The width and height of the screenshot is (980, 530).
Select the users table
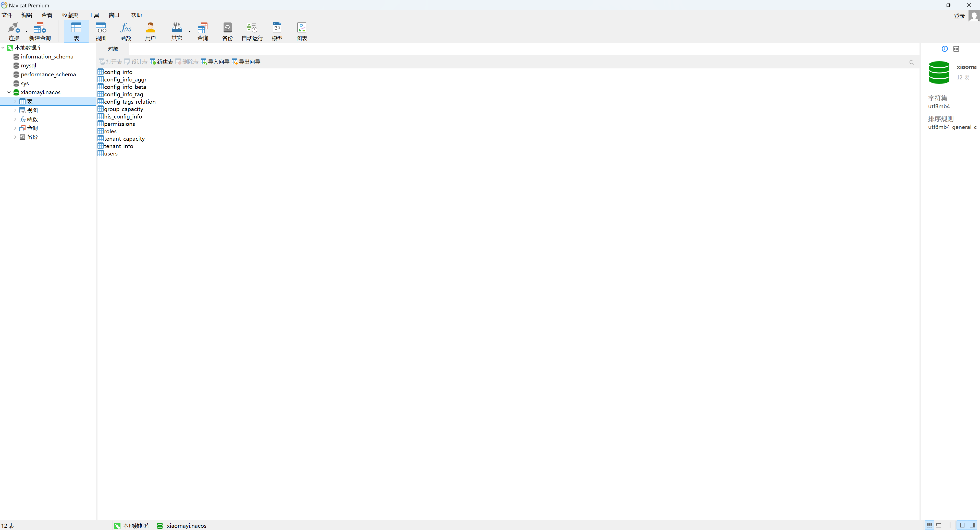click(108, 154)
